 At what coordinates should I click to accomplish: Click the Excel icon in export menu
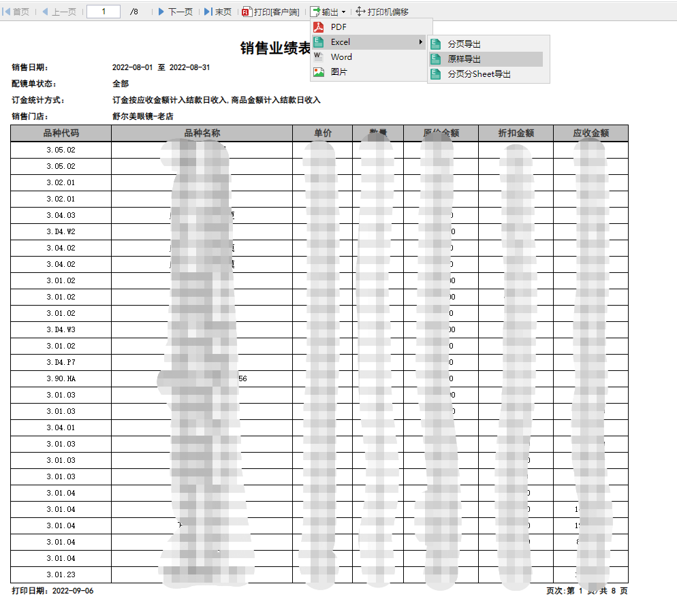(319, 42)
